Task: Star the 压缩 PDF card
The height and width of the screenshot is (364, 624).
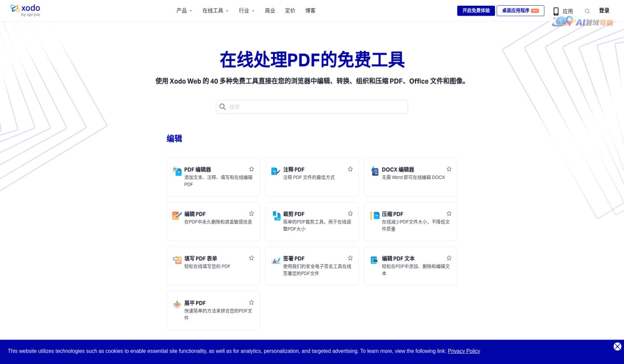Action: tap(449, 213)
